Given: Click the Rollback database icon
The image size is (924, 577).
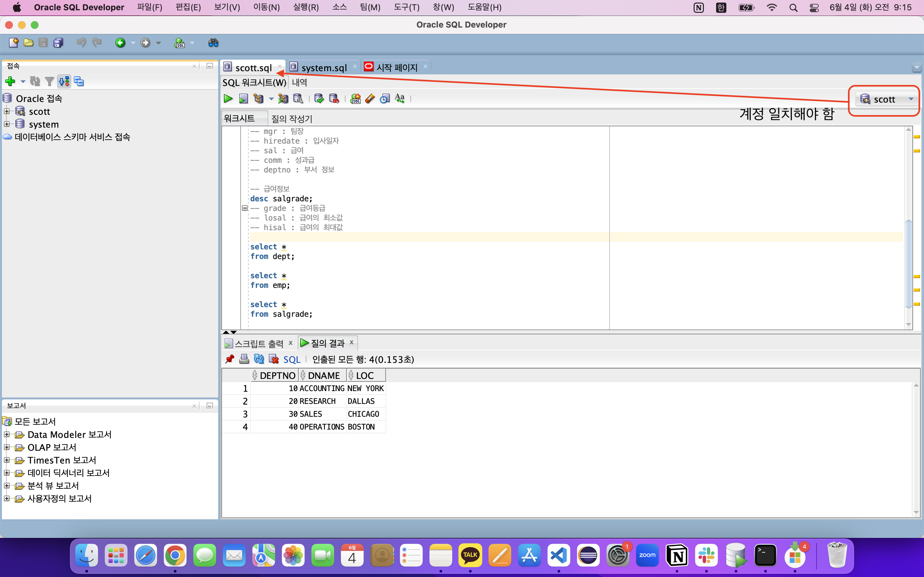Looking at the screenshot, I should (334, 99).
